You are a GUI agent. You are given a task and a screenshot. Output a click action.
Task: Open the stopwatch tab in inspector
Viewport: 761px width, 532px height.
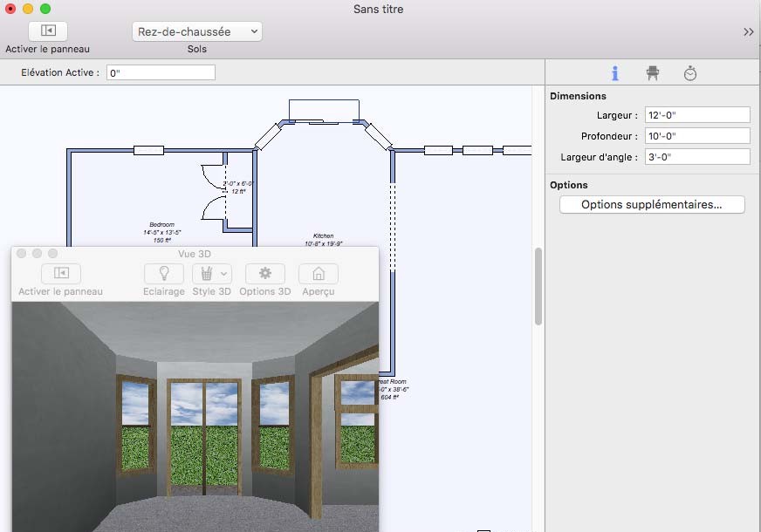[690, 73]
